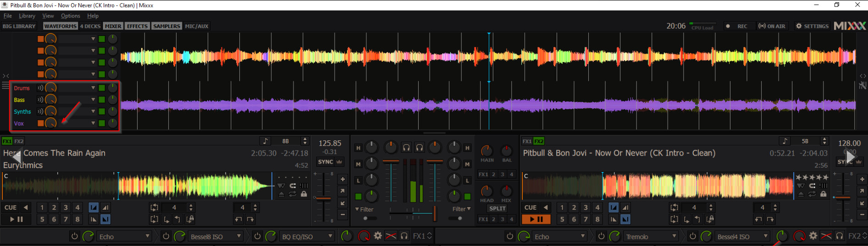Open the Library menu
The width and height of the screenshot is (868, 246).
click(x=27, y=16)
